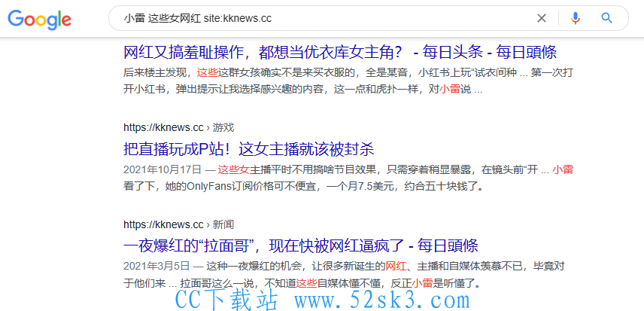Open result 网红又搞羞耻操作 优衣库女主角

click(x=340, y=52)
